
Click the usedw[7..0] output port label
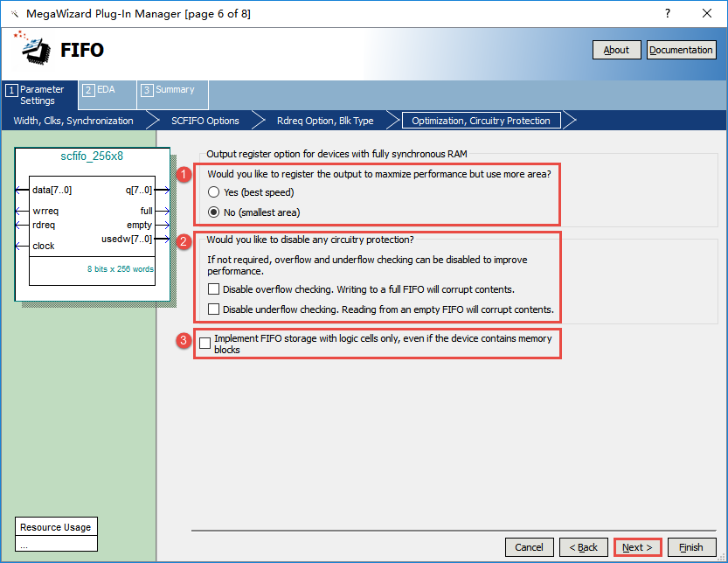pyautogui.click(x=127, y=239)
